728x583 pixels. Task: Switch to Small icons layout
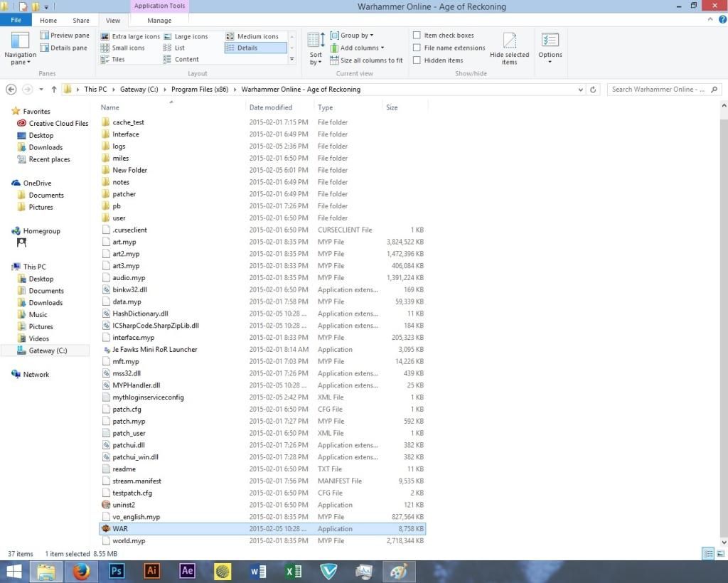click(123, 48)
